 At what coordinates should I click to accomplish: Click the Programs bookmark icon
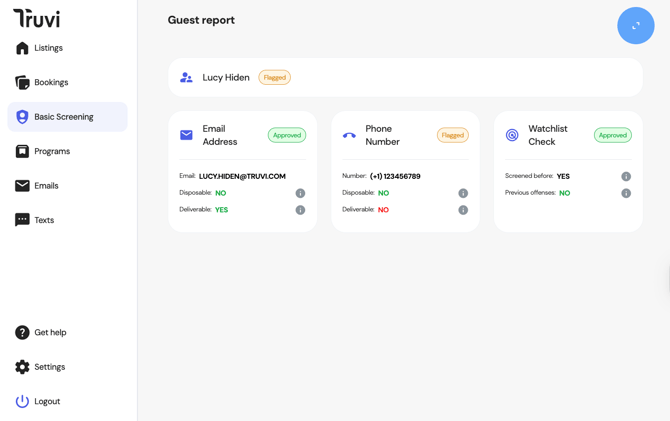coord(22,151)
